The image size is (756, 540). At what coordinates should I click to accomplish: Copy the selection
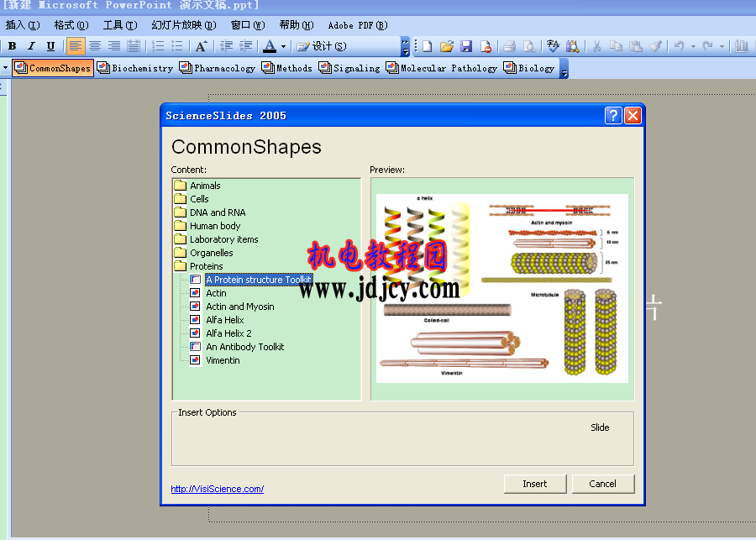pyautogui.click(x=617, y=46)
